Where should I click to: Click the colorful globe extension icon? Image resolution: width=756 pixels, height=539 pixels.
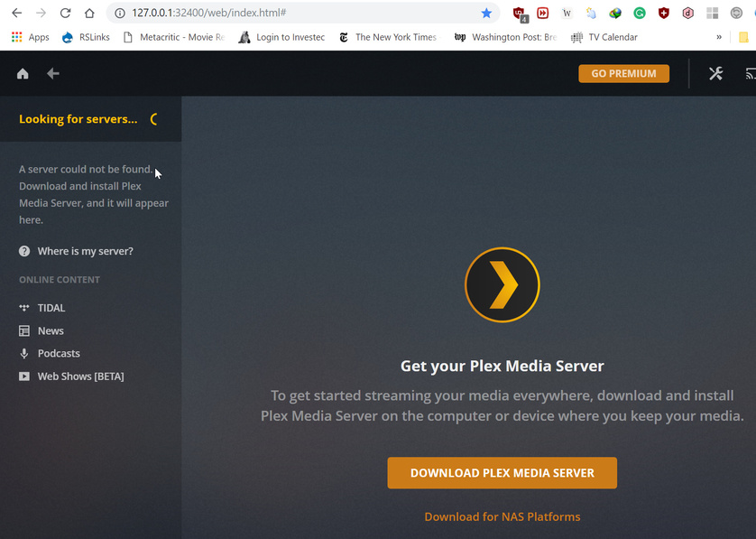point(615,13)
